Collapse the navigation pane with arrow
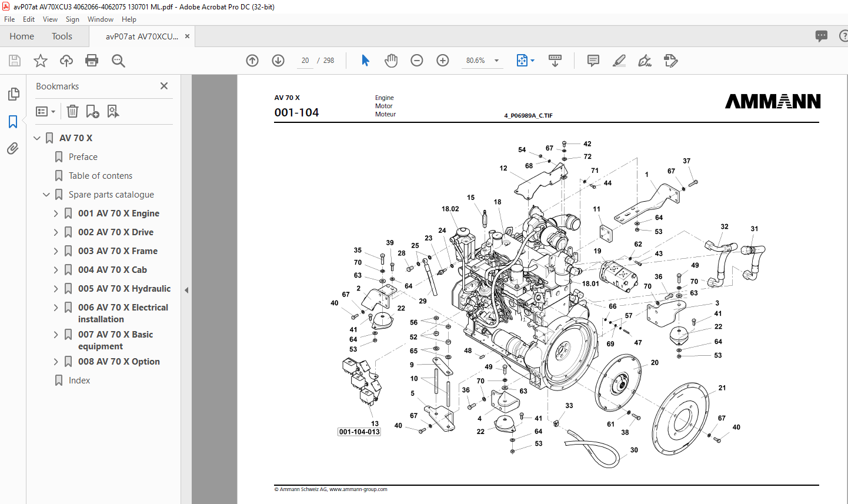Viewport: 848px width, 504px height. 186,290
